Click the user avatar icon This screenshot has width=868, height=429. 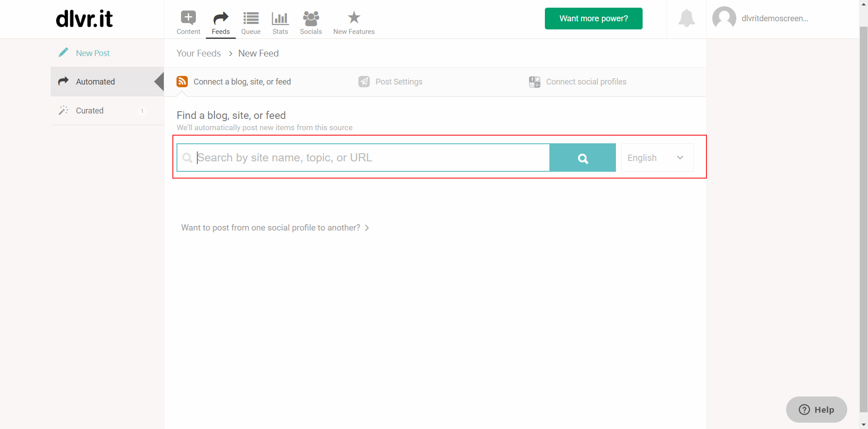pos(724,18)
